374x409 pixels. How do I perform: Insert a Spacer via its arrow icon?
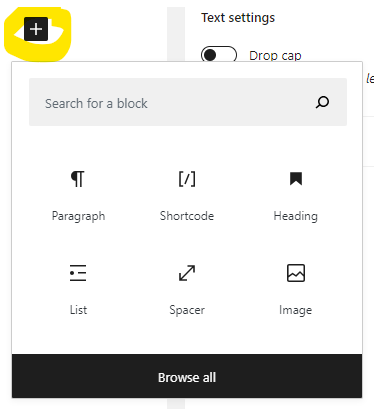(187, 273)
